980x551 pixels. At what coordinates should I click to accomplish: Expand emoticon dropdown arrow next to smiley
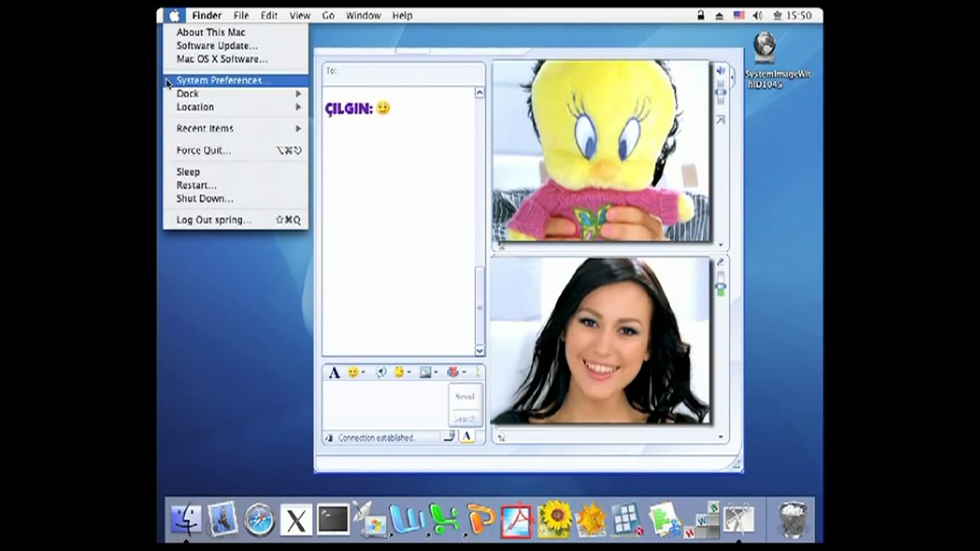pyautogui.click(x=362, y=373)
